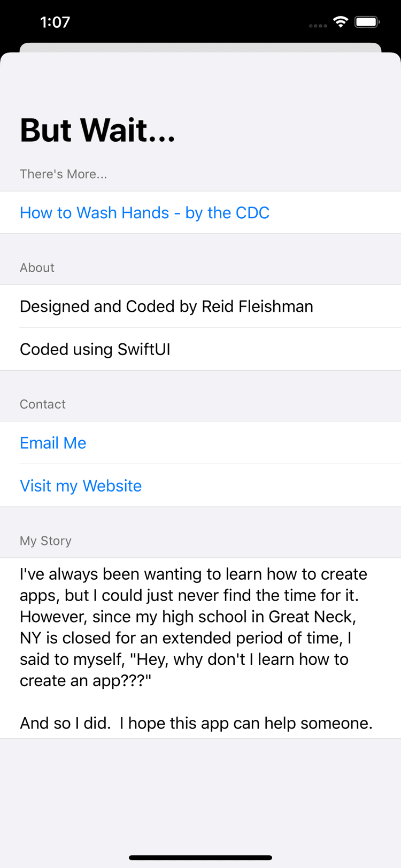Tap the Email Me link
This screenshot has height=868, width=401.
click(53, 443)
